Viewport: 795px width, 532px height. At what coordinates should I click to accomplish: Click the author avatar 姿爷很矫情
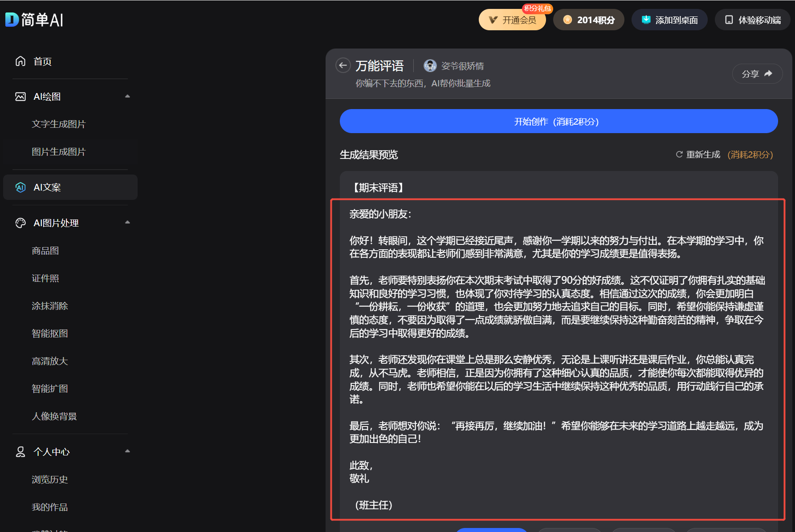click(430, 66)
